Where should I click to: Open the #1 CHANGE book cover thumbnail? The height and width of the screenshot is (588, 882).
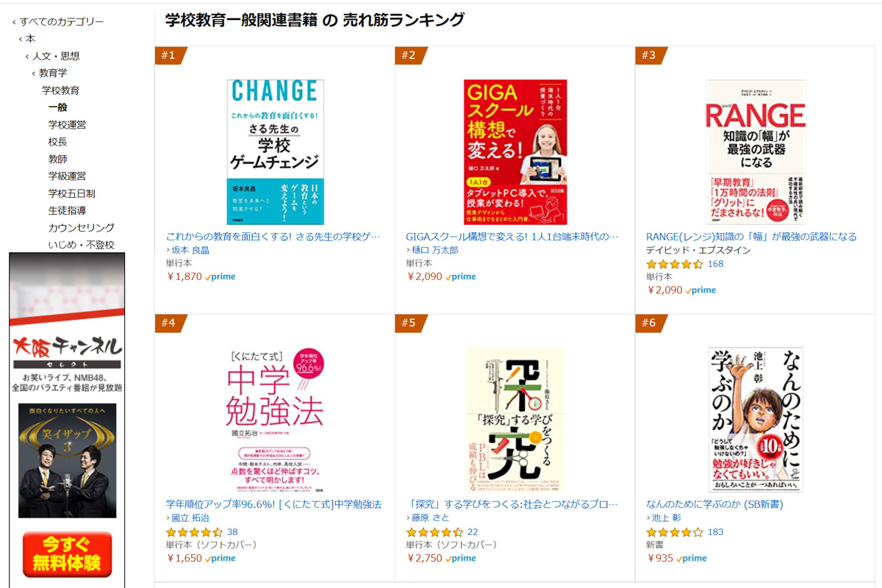click(275, 151)
